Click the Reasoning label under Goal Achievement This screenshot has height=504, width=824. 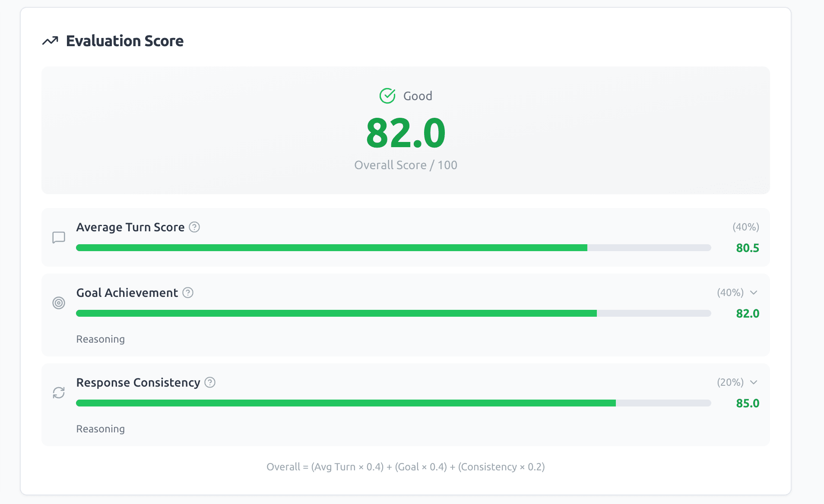click(100, 339)
